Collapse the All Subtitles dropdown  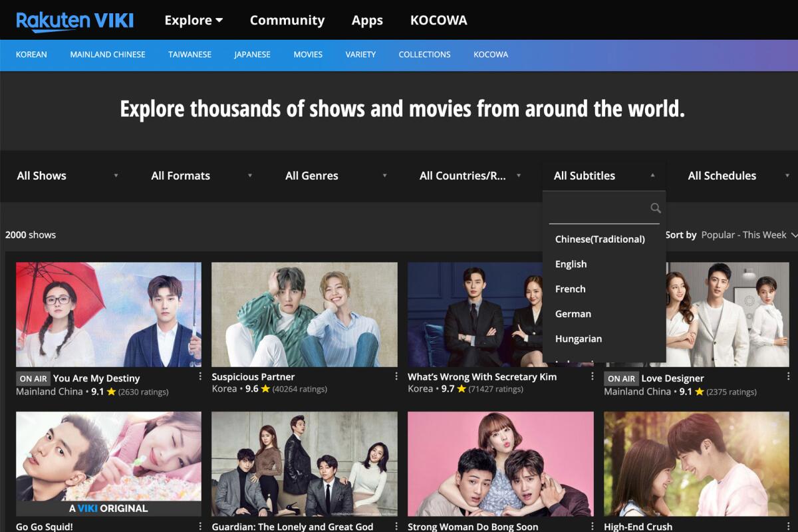click(604, 176)
